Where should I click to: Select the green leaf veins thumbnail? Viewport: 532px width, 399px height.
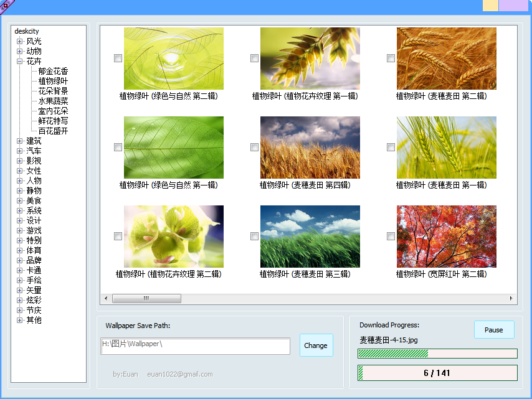[173, 147]
